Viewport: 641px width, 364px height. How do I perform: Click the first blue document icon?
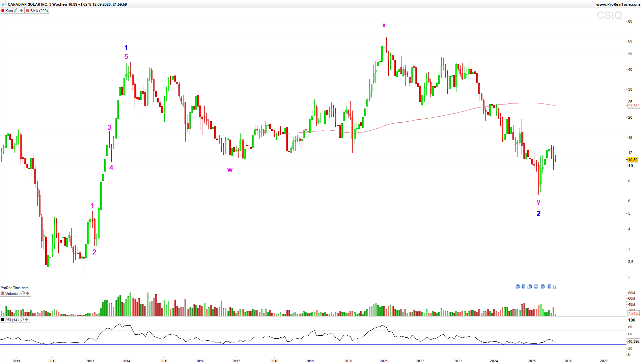coord(518,287)
